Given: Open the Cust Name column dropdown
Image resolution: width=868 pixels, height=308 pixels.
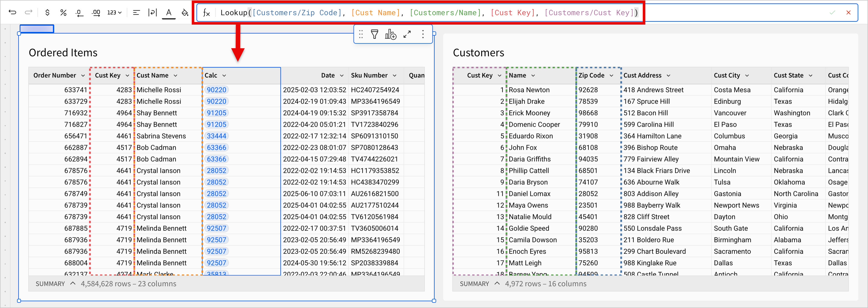Looking at the screenshot, I should click(175, 75).
